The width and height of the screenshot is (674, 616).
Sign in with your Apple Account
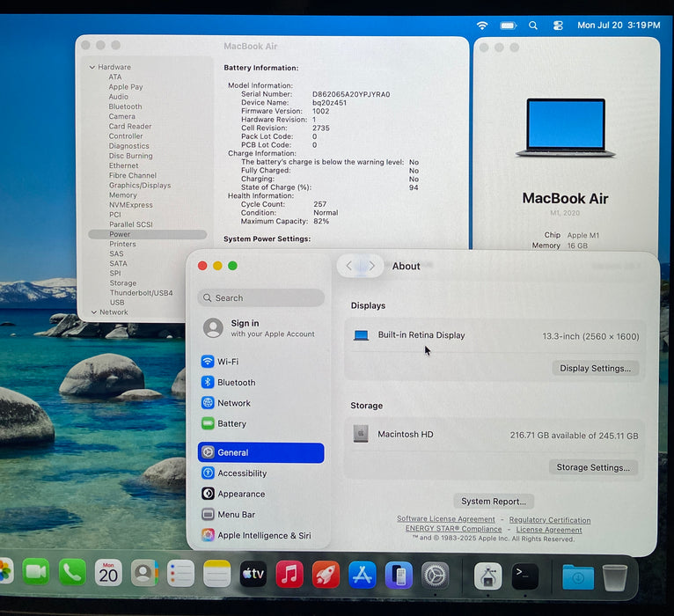tap(260, 328)
